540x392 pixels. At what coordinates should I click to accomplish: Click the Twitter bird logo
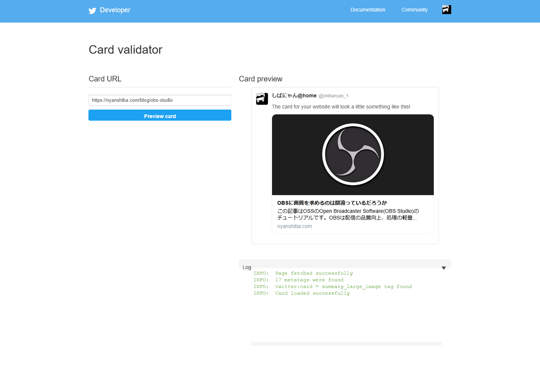tap(92, 11)
